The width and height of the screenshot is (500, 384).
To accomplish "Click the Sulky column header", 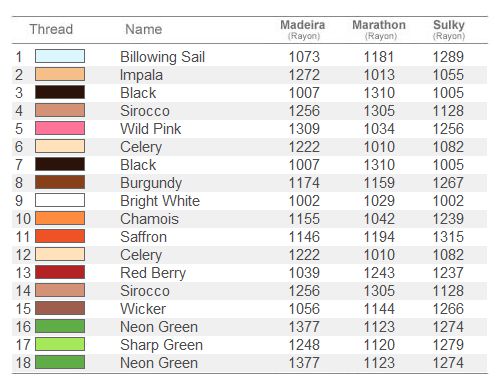I will coord(449,29).
